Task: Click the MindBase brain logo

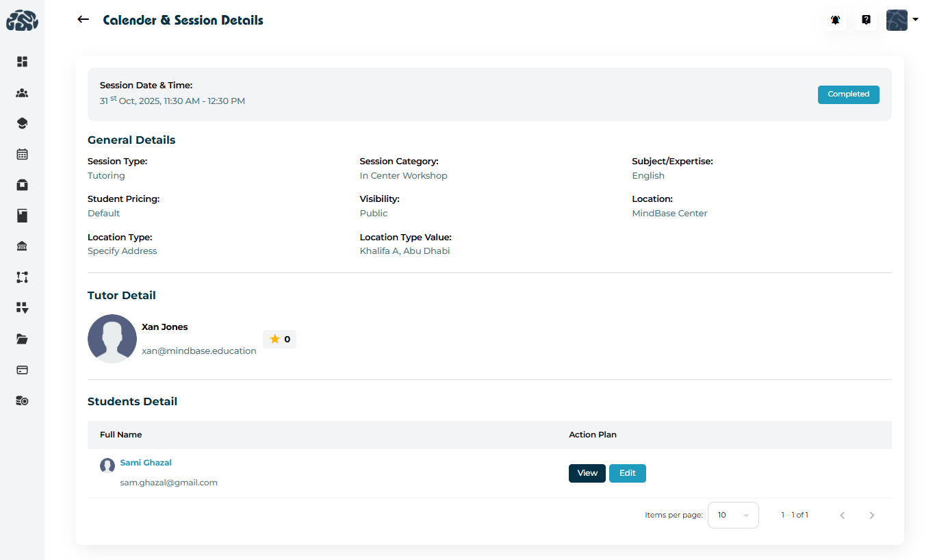Action: point(22,21)
